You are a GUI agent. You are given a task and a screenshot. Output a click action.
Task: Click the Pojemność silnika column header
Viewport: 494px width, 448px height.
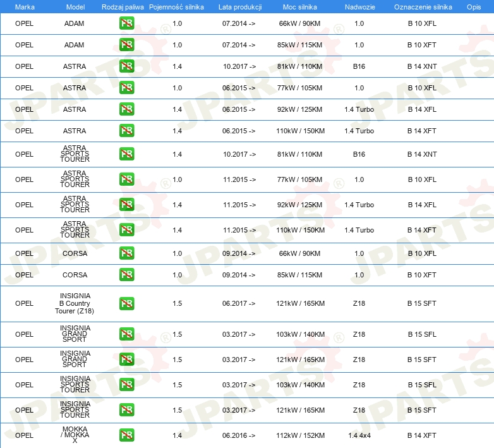click(x=176, y=7)
